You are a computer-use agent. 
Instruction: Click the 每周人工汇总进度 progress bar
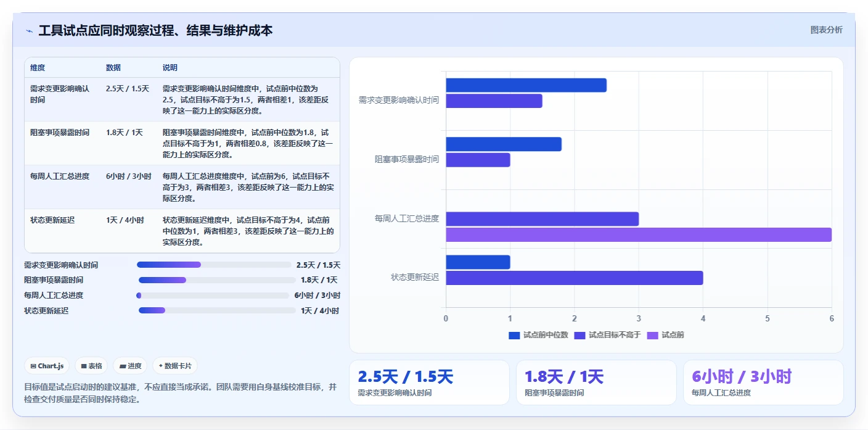(x=213, y=296)
